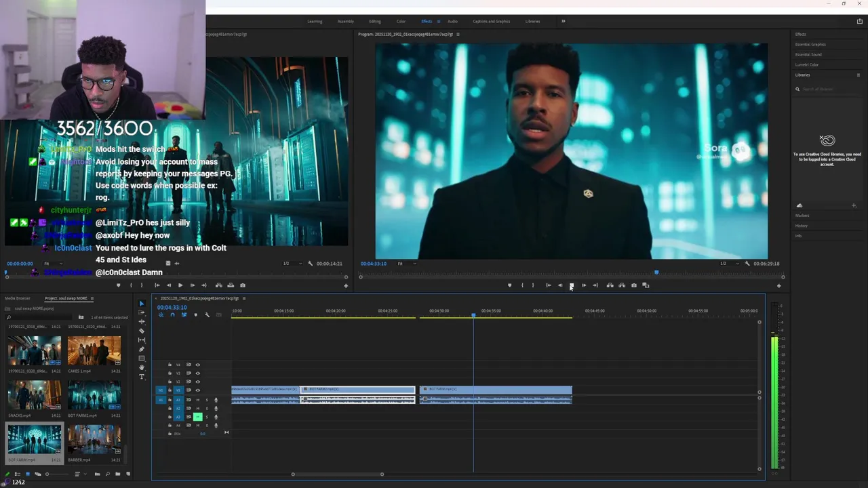Hide track V2 with eye icon

[198, 382]
